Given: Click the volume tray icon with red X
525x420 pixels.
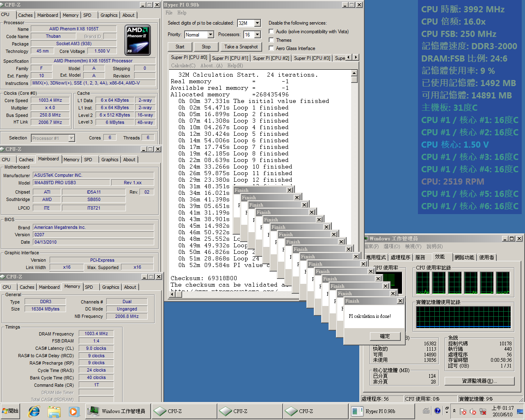Looking at the screenshot, I should pos(472,411).
